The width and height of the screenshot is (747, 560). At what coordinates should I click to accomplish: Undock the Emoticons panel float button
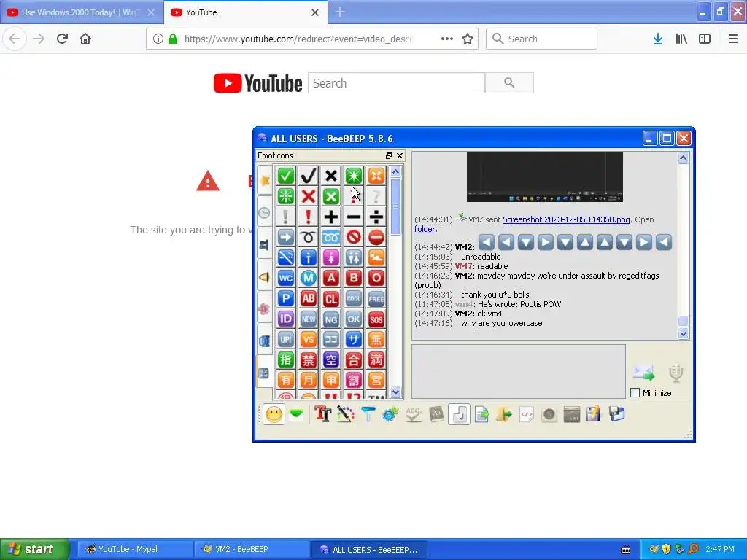(389, 156)
